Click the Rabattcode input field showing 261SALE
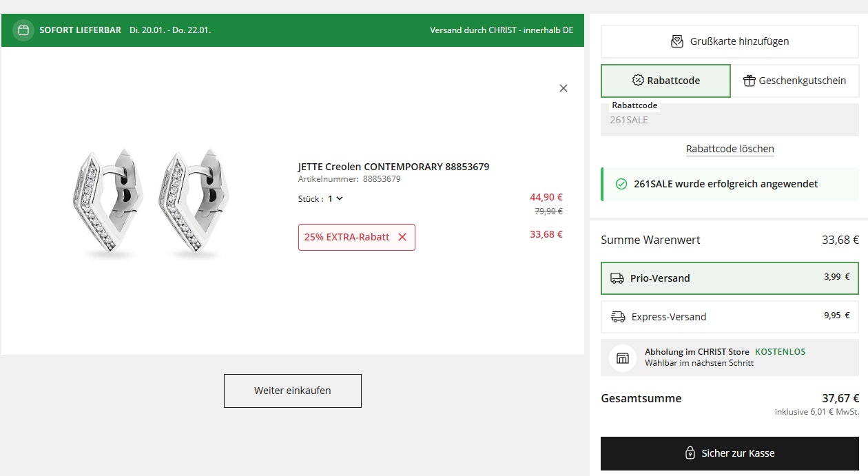The width and height of the screenshot is (868, 476). click(x=730, y=121)
